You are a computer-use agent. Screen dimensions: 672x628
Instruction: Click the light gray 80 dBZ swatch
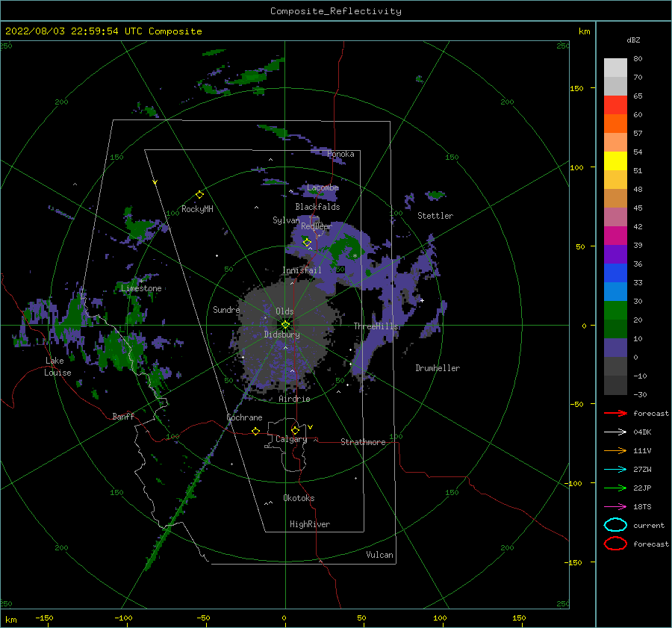[x=615, y=68]
